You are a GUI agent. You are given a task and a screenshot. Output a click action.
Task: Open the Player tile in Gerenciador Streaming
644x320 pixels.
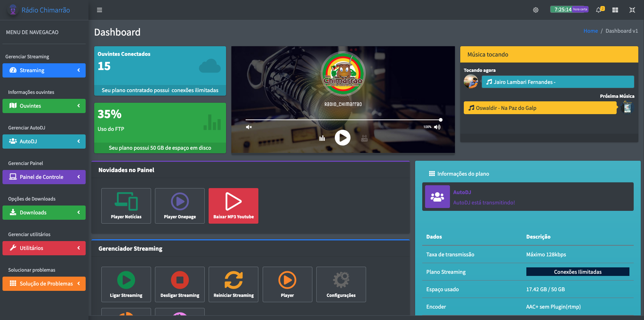[x=288, y=284]
